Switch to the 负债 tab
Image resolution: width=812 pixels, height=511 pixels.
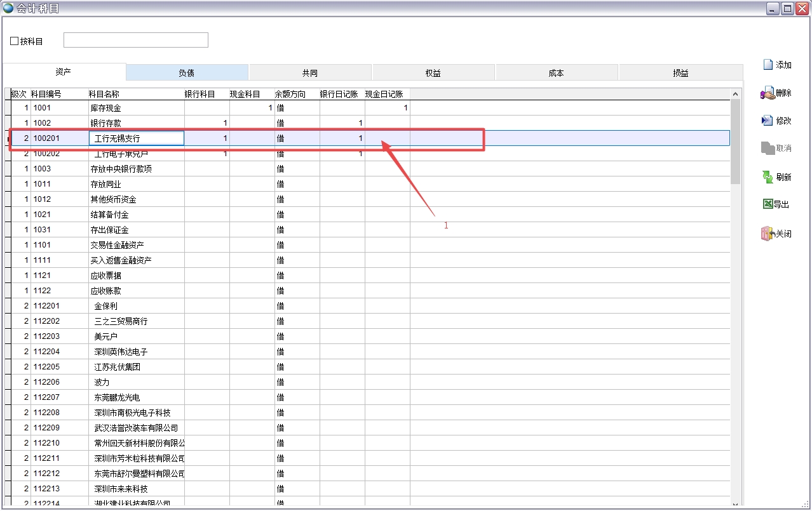point(187,73)
